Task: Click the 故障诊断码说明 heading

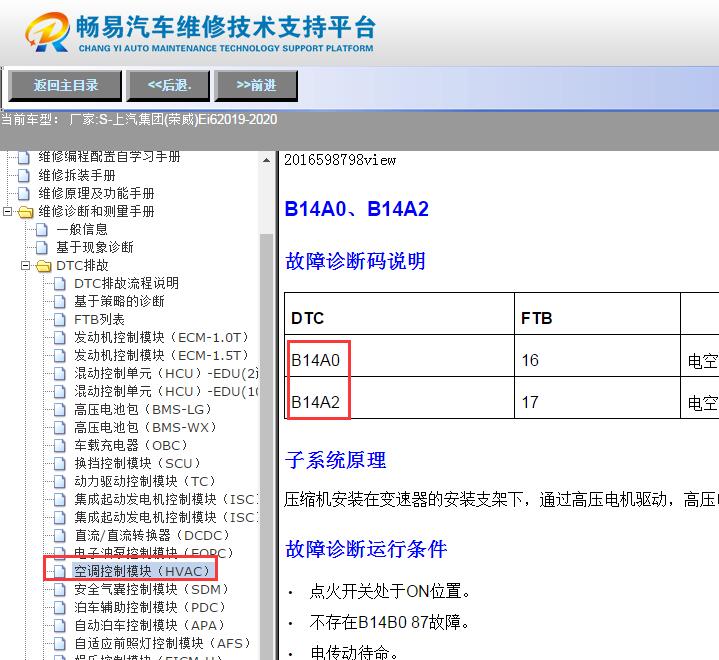Action: [x=355, y=261]
